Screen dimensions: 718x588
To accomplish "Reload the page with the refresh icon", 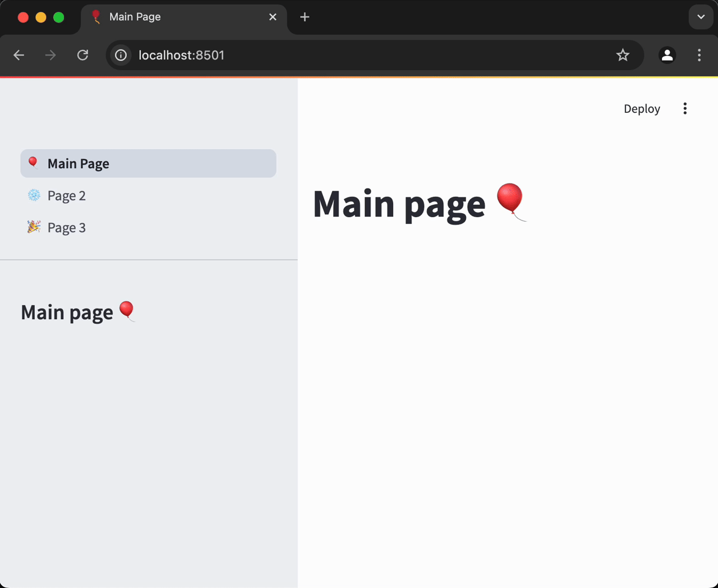I will click(x=82, y=55).
